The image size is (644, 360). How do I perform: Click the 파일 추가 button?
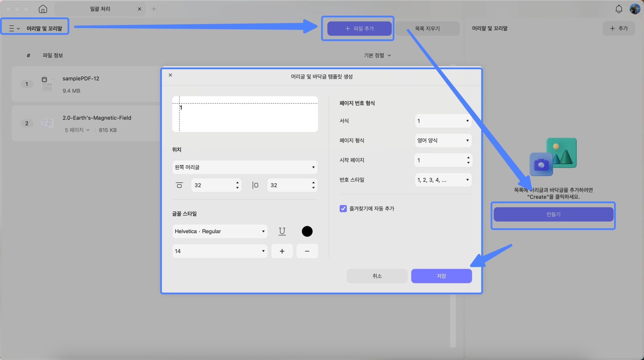click(359, 28)
